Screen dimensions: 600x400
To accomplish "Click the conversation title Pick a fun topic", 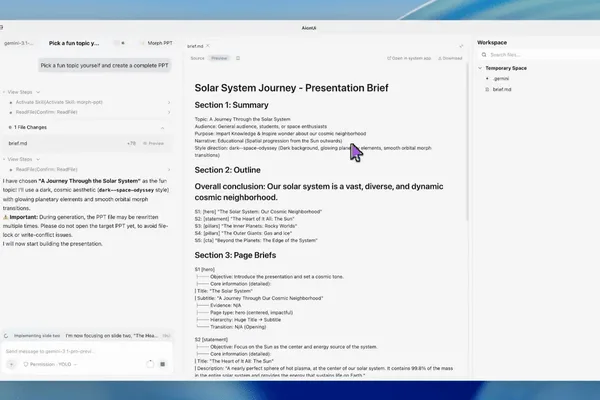I will tap(74, 43).
